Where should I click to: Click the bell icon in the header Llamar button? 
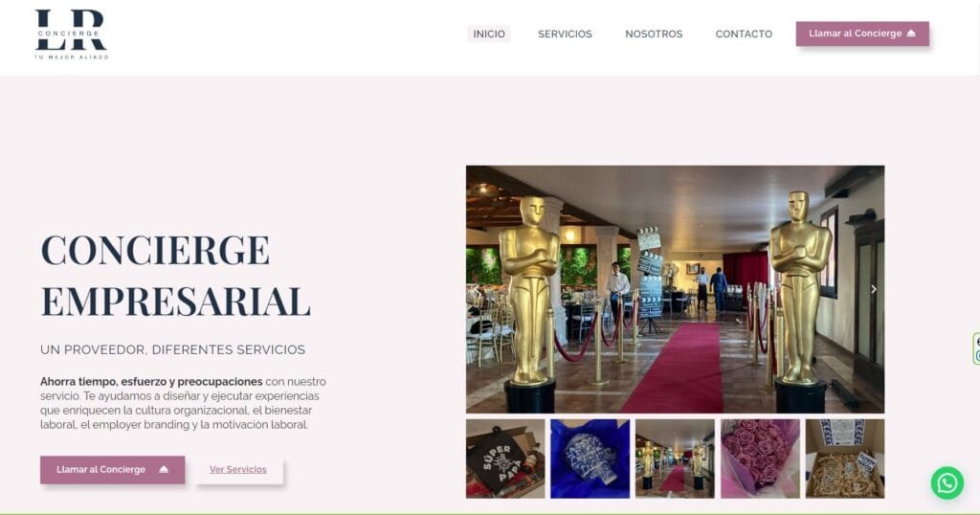911,34
